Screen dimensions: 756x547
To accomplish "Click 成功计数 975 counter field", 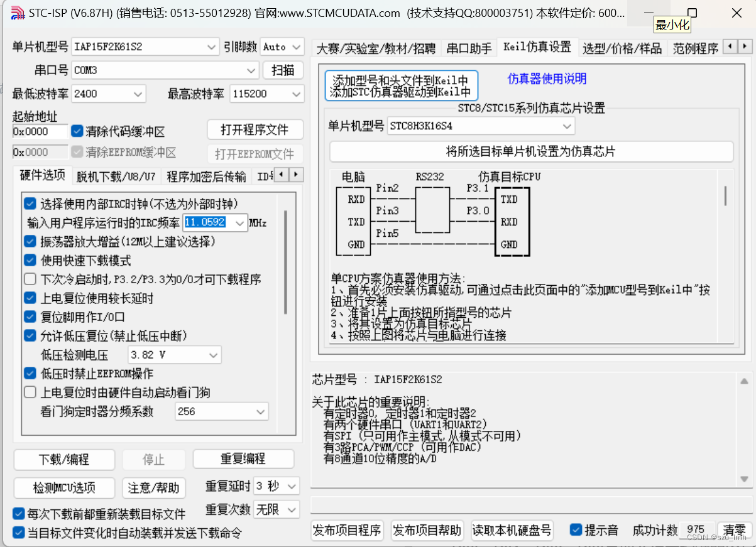I will (696, 530).
